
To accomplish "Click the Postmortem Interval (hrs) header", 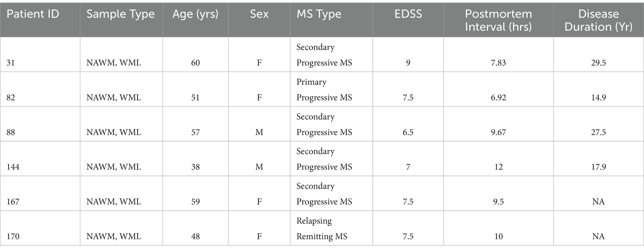I will pos(498,20).
